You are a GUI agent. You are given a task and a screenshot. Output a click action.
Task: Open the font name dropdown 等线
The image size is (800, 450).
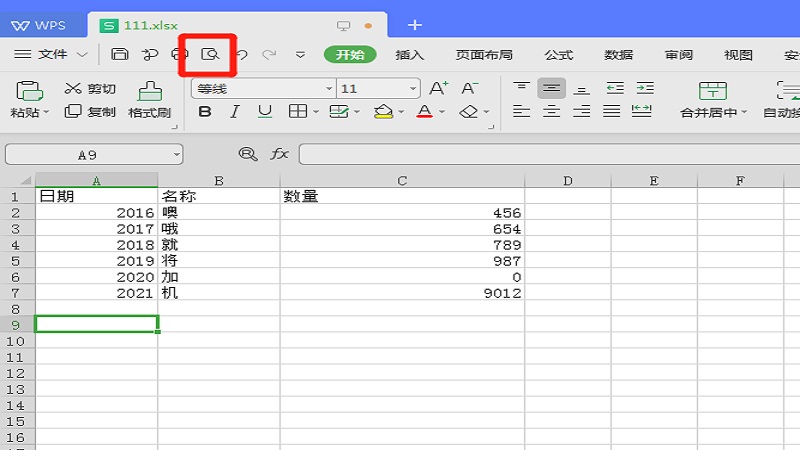pyautogui.click(x=329, y=89)
